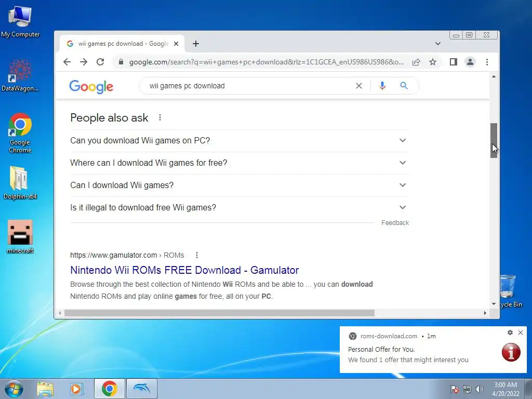This screenshot has width=532, height=399.
Task: Open volume control in system tray
Action: [479, 389]
